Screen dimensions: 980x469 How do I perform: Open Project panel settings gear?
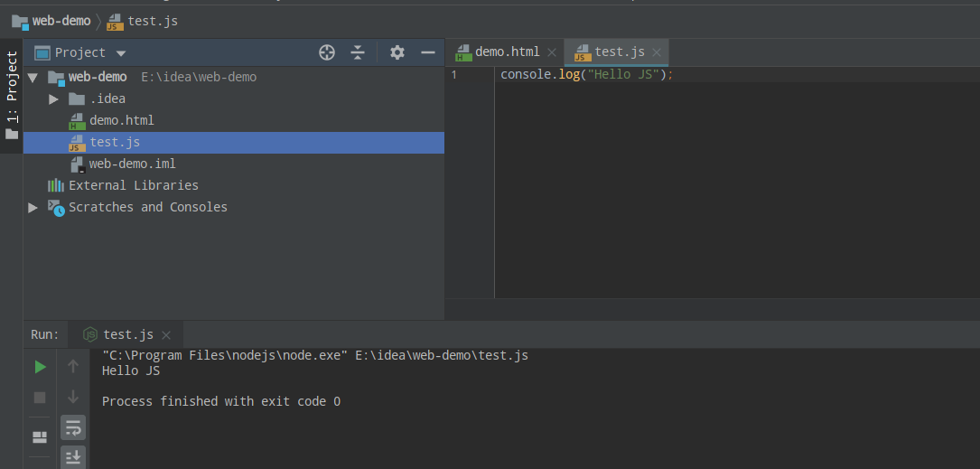(x=397, y=52)
